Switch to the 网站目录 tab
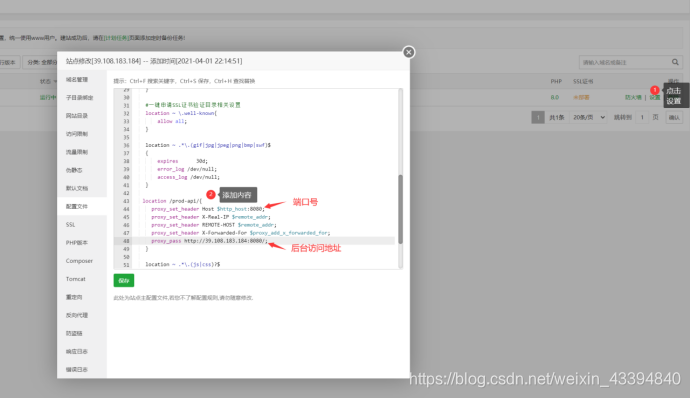Image resolution: width=691 pixels, height=398 pixels. (x=77, y=115)
